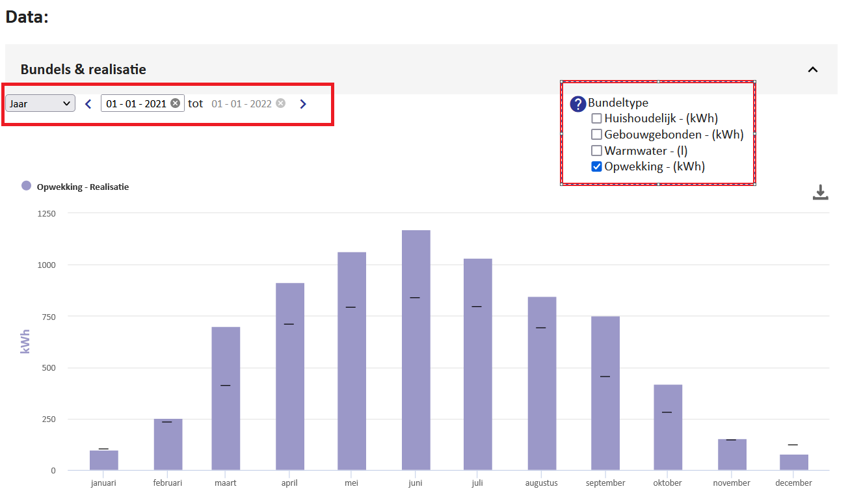Image resolution: width=848 pixels, height=504 pixels.
Task: Enable the Warmwater - (l) checkbox
Action: (596, 150)
